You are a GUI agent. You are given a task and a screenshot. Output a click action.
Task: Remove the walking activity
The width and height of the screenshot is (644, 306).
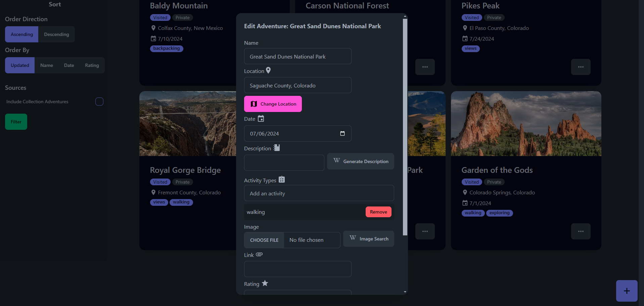378,212
